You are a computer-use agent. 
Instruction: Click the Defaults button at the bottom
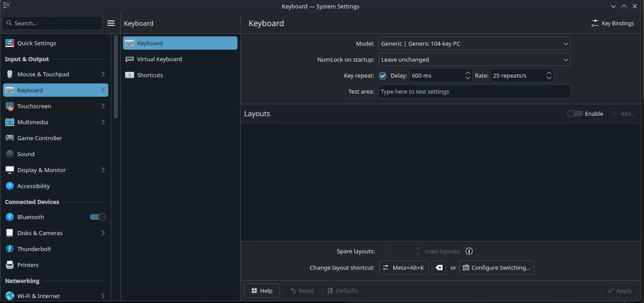tap(343, 291)
